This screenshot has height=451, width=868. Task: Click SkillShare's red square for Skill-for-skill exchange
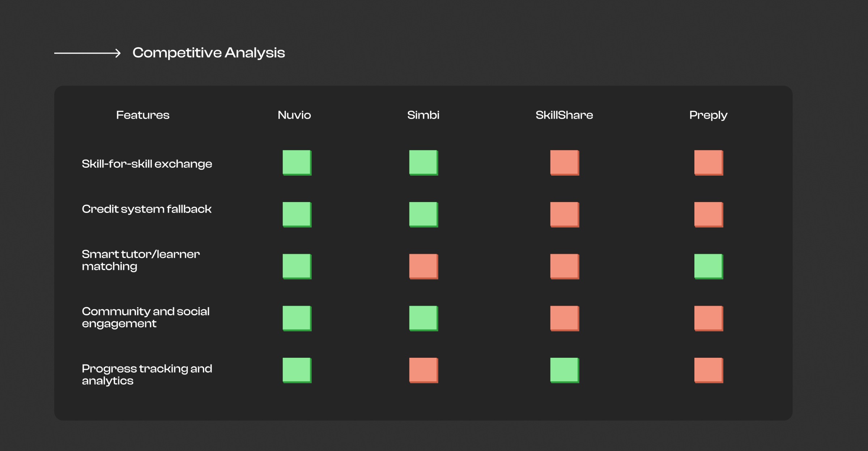(x=565, y=163)
